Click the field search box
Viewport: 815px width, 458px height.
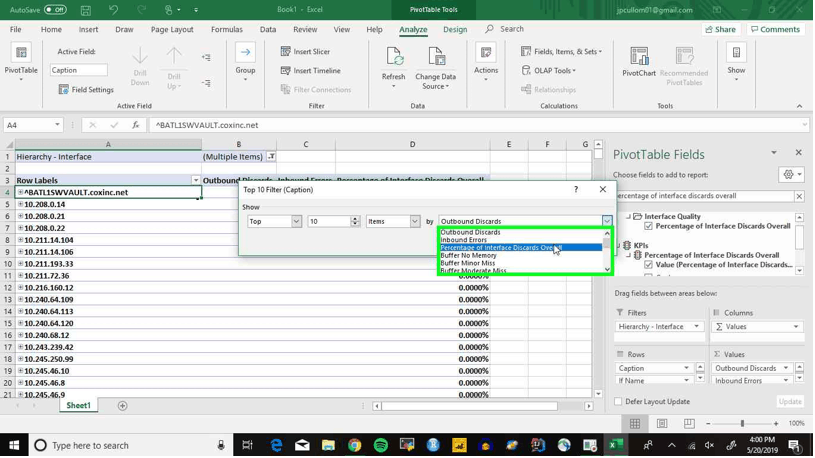coord(704,196)
